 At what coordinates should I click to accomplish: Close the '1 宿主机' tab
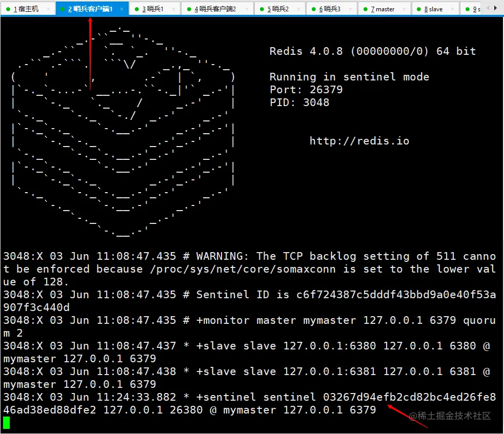pyautogui.click(x=49, y=9)
